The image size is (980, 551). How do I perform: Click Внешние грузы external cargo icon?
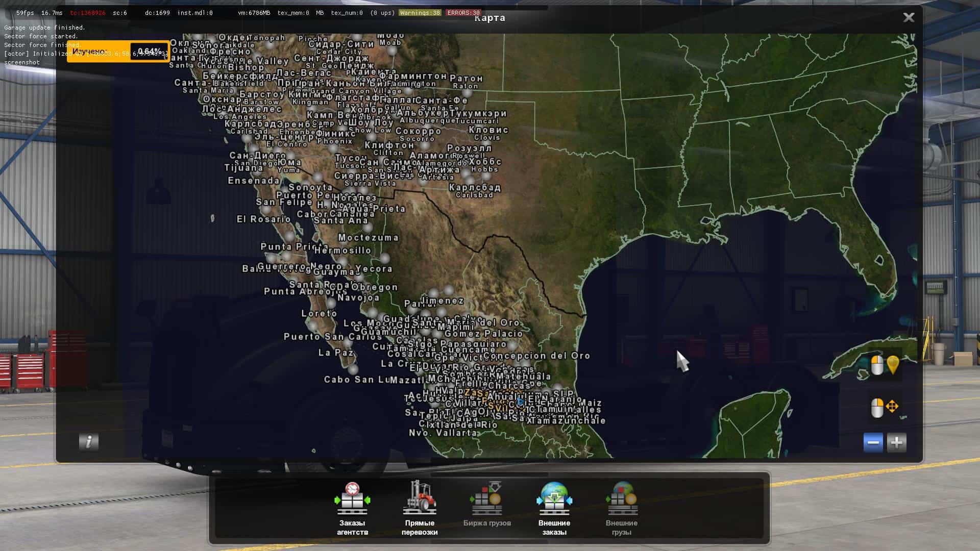621,499
